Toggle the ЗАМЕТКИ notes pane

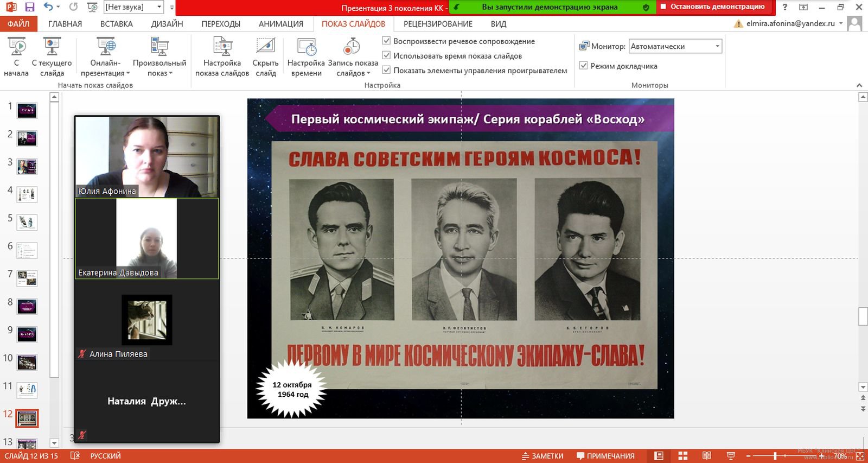click(x=542, y=456)
